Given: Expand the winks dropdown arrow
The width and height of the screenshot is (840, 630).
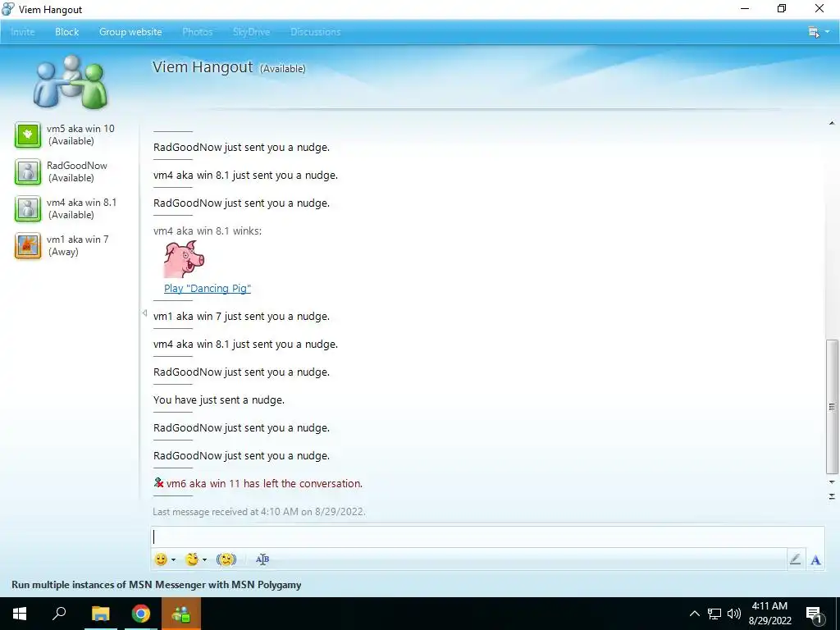Looking at the screenshot, I should (x=204, y=559).
